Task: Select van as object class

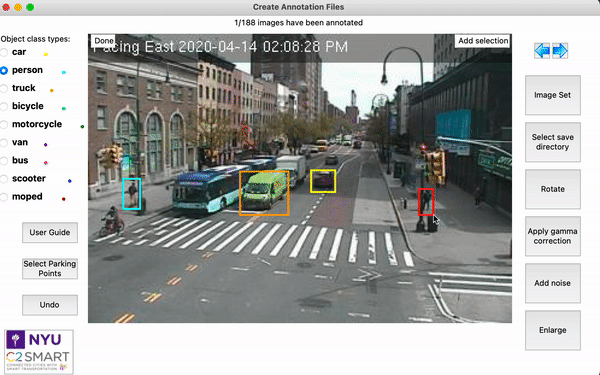Action: click(4, 143)
